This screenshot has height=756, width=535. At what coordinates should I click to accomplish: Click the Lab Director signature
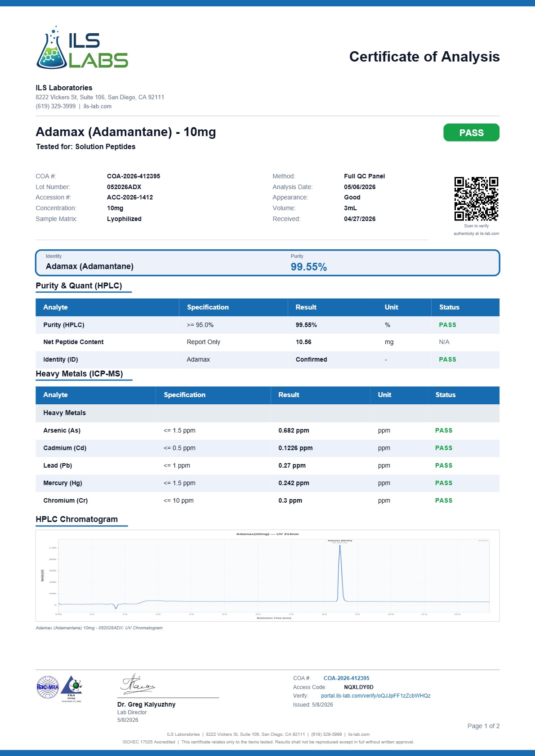tap(137, 684)
